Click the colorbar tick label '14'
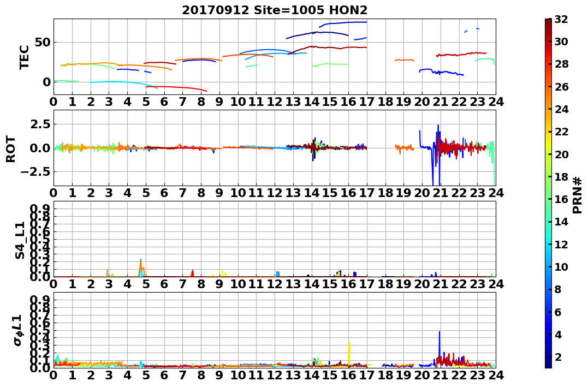Image resolution: width=588 pixels, height=387 pixels. [x=561, y=222]
